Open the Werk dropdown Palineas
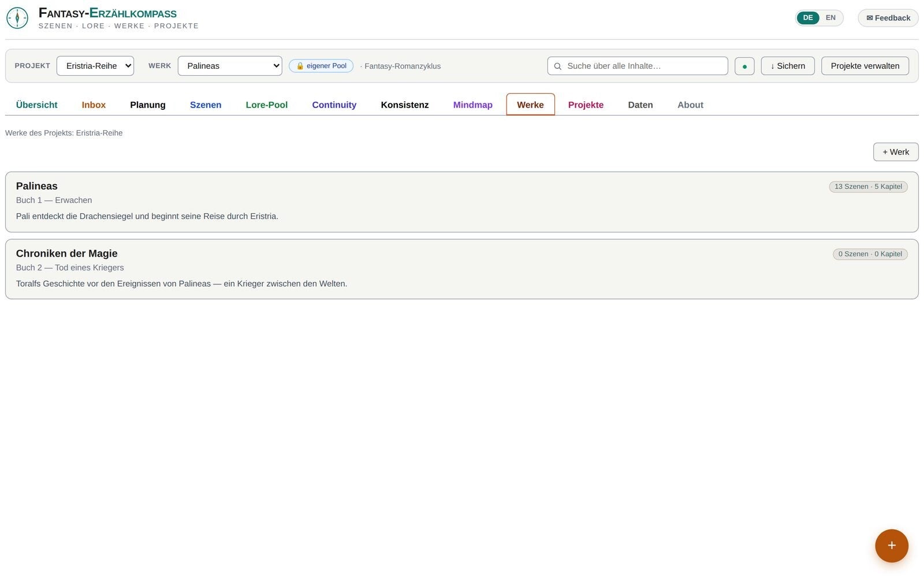The image size is (924, 578). click(230, 66)
